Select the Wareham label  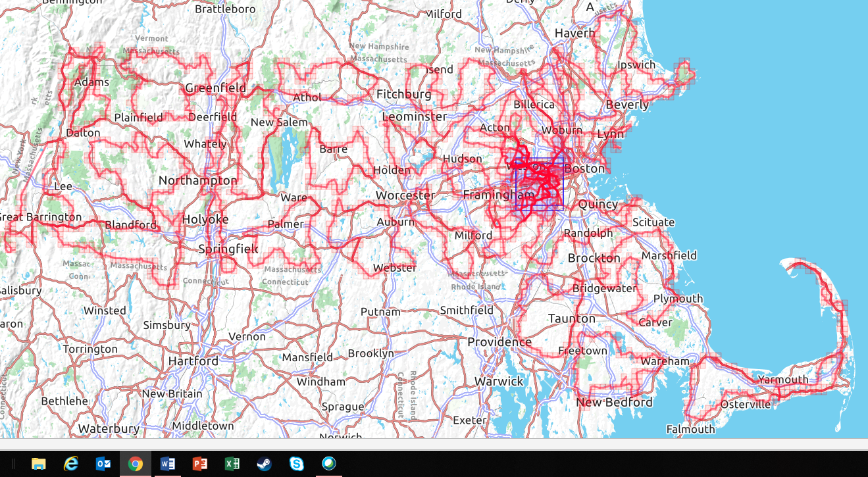pos(665,361)
